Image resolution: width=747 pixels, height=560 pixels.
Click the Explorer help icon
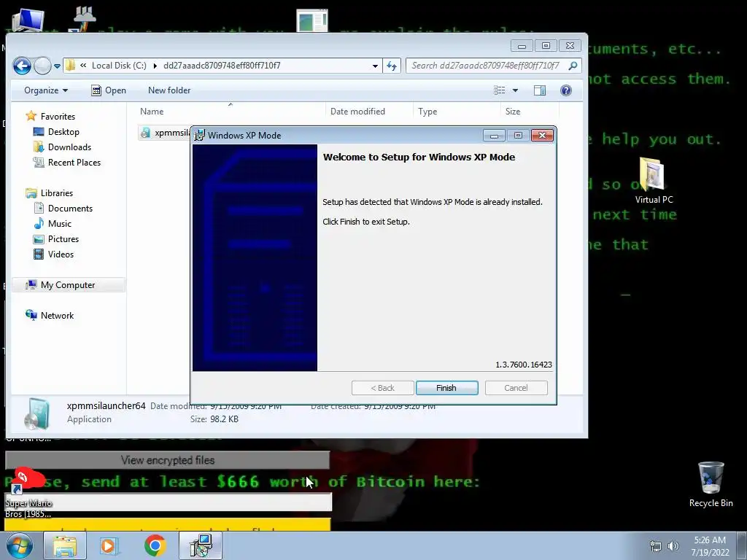[x=566, y=90]
